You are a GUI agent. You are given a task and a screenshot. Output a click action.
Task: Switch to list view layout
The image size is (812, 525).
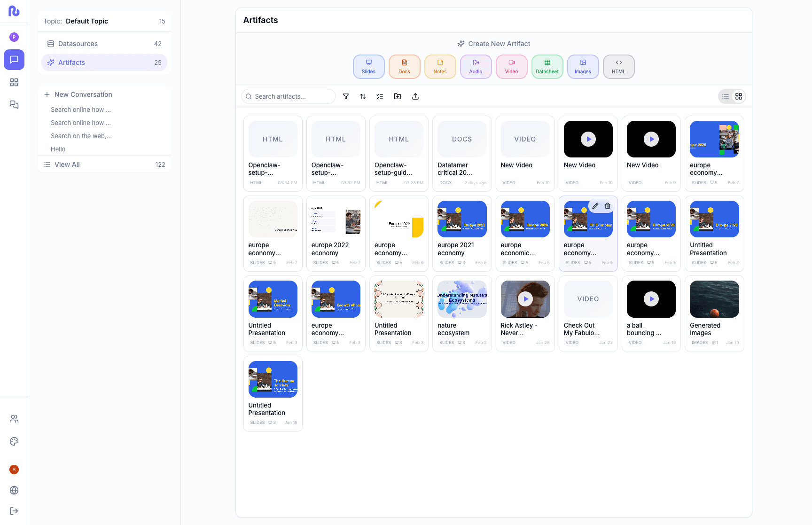tap(726, 96)
